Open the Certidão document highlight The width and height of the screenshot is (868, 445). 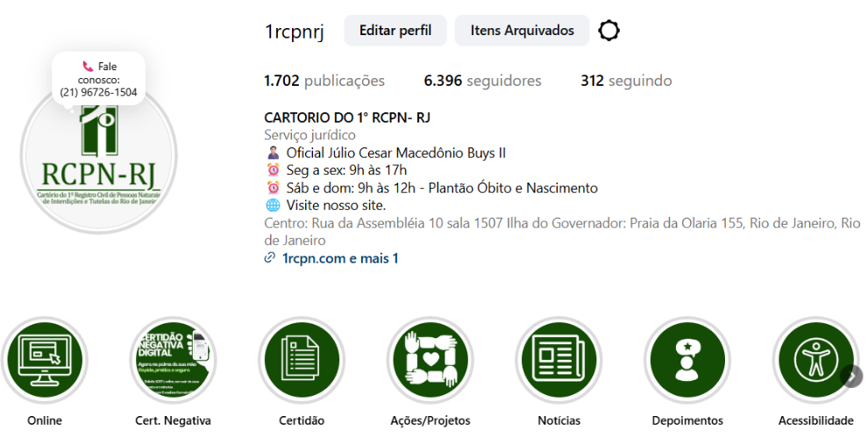302,360
